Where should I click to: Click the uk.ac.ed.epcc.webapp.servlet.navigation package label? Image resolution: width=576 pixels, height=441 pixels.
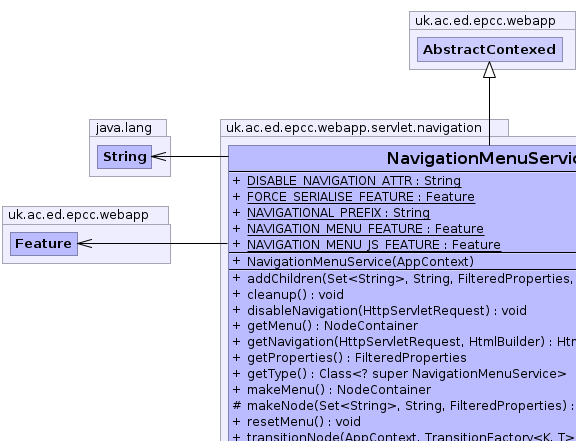click(354, 128)
